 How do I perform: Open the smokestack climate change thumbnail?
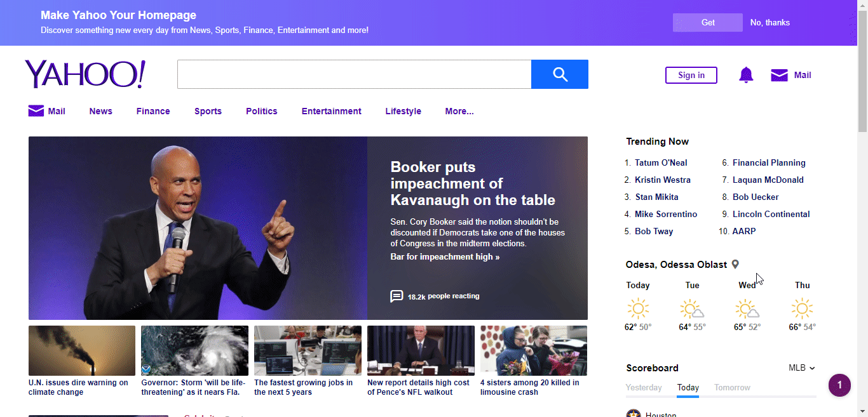[82, 350]
